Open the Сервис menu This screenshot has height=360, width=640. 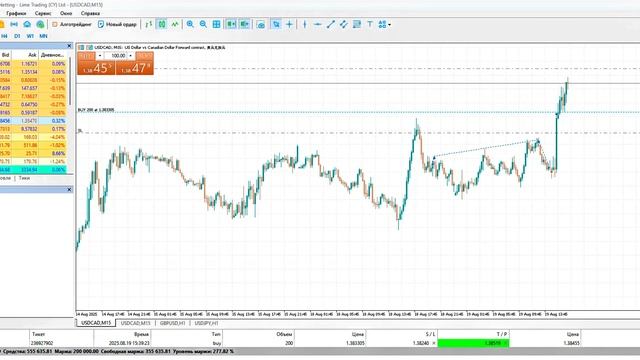[x=43, y=13]
